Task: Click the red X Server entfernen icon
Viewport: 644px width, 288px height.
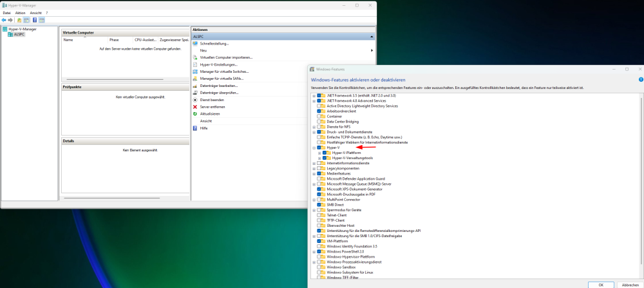Action: [196, 107]
